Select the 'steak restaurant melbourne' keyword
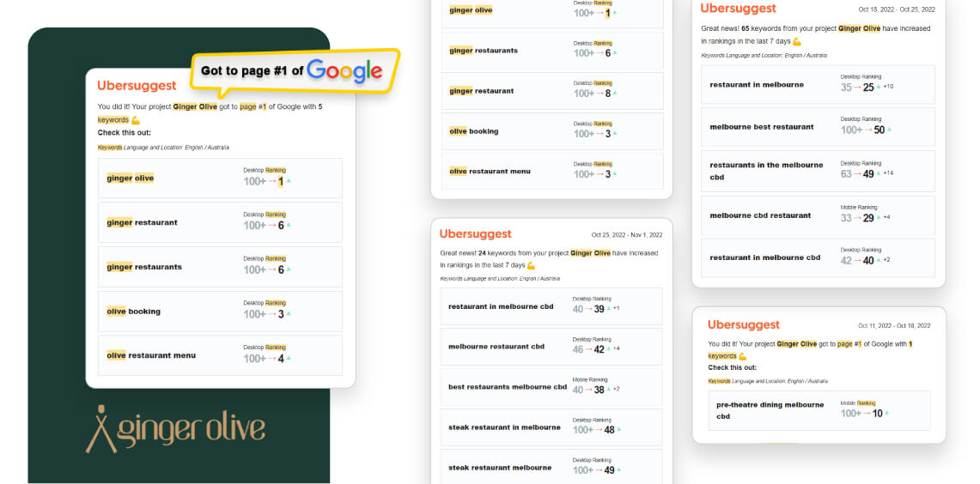 (x=500, y=468)
